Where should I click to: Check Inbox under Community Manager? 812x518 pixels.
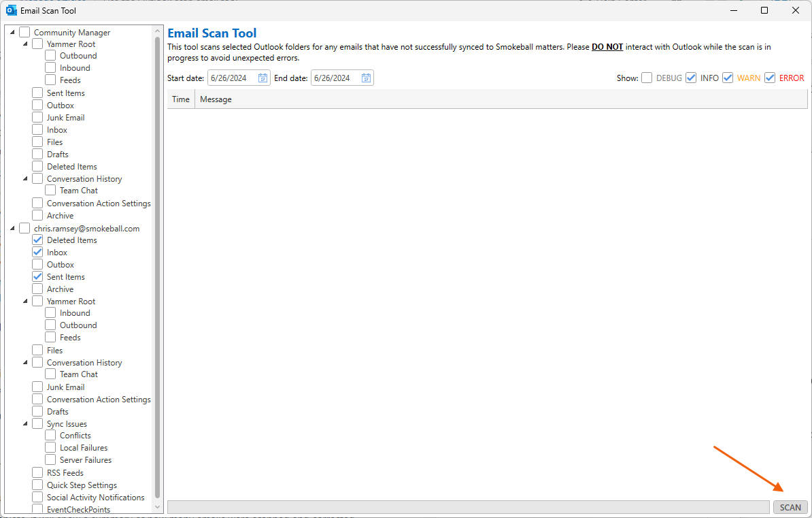37,129
